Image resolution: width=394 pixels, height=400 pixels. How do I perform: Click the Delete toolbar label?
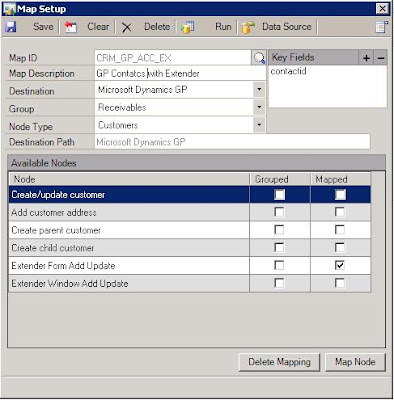157,27
